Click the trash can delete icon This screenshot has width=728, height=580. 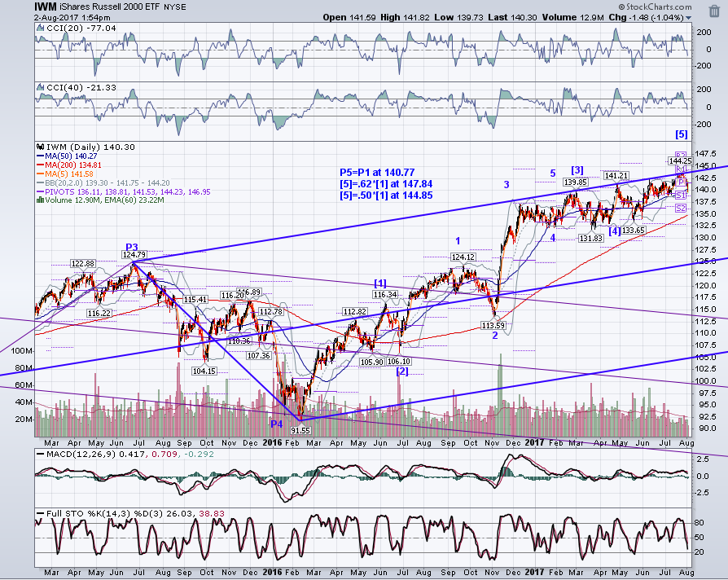[x=714, y=11]
